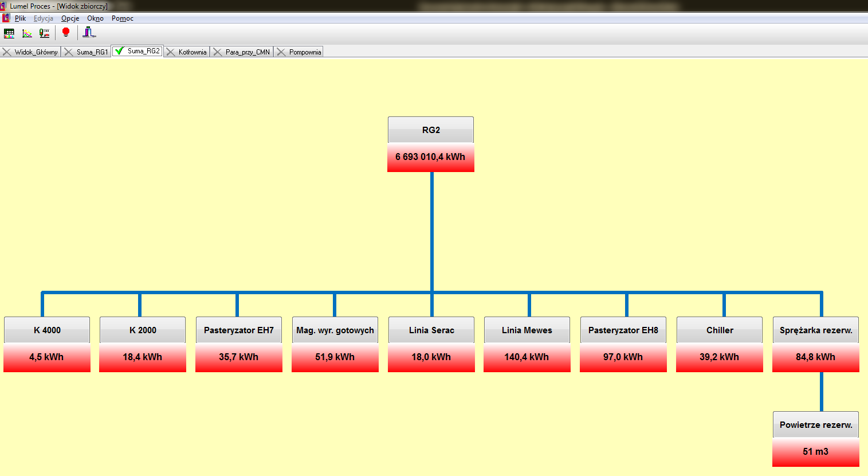Click the device configuration toolbar icon
The width and height of the screenshot is (868, 476).
[44, 33]
